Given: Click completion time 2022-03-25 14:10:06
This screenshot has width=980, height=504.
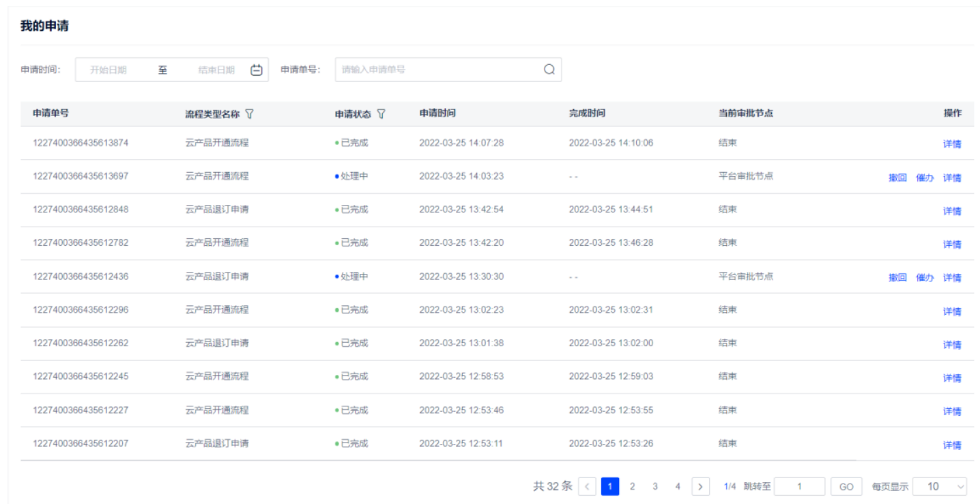Looking at the screenshot, I should coord(611,143).
